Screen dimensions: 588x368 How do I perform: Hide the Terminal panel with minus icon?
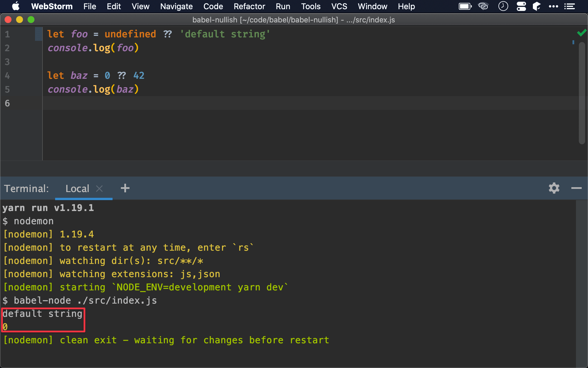pyautogui.click(x=576, y=188)
